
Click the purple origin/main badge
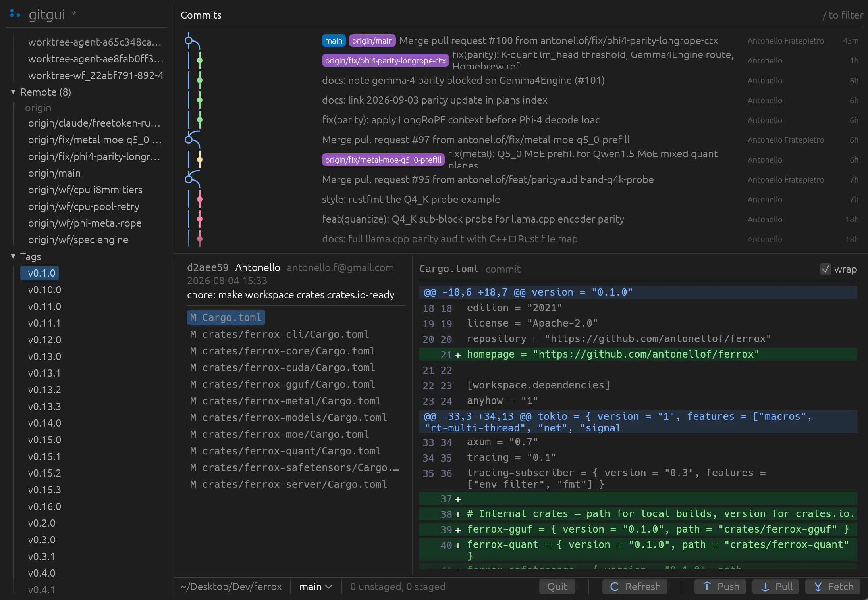tap(372, 40)
